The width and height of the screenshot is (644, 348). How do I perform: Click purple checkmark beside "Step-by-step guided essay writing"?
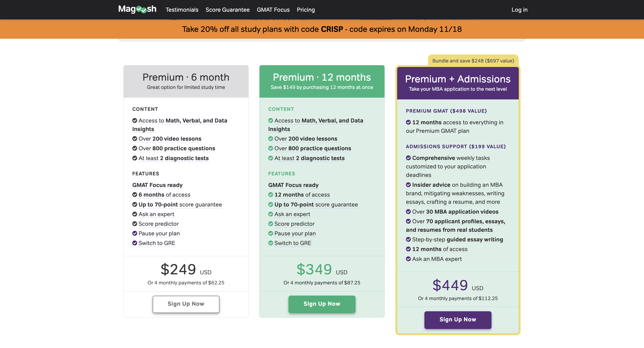click(x=408, y=240)
